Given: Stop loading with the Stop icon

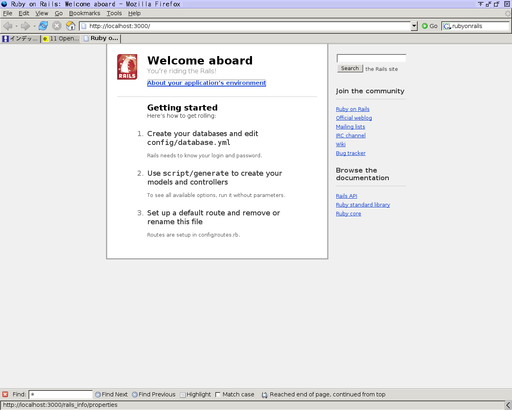Looking at the screenshot, I should (57, 26).
